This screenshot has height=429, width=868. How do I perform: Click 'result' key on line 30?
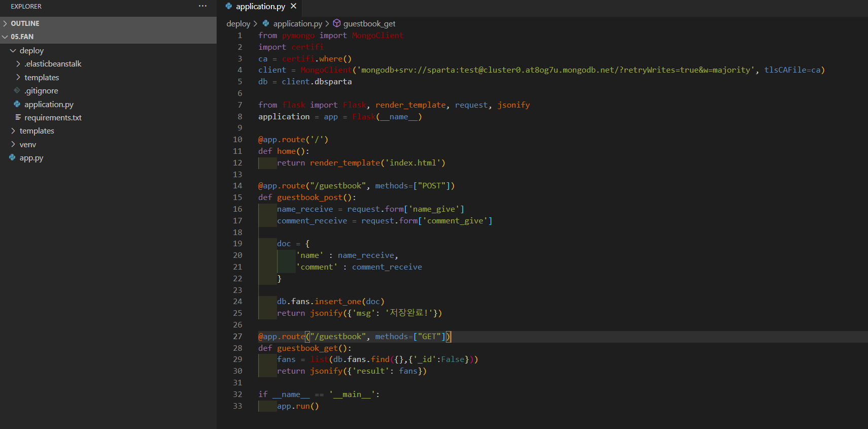click(x=371, y=371)
